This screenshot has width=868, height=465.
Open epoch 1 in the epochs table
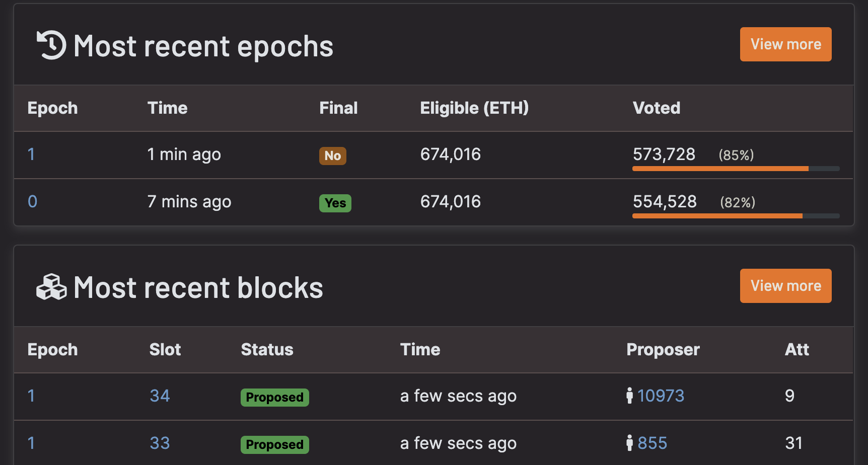coord(31,154)
